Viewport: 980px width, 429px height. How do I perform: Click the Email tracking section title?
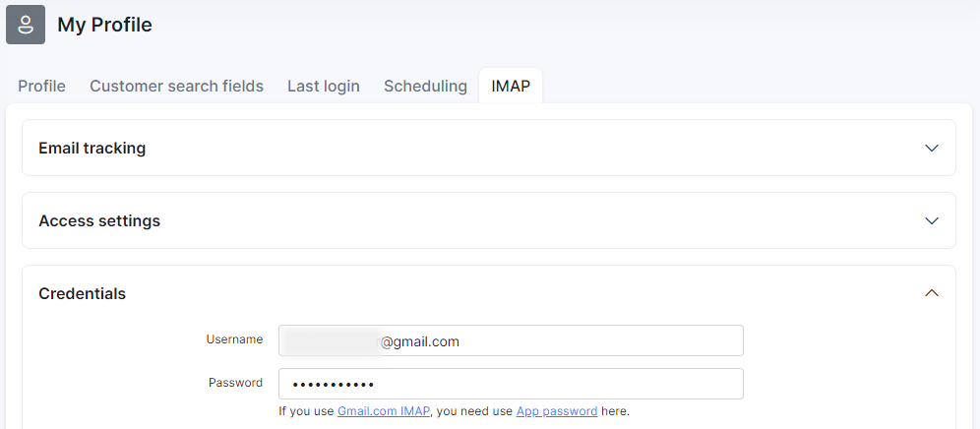(x=92, y=149)
